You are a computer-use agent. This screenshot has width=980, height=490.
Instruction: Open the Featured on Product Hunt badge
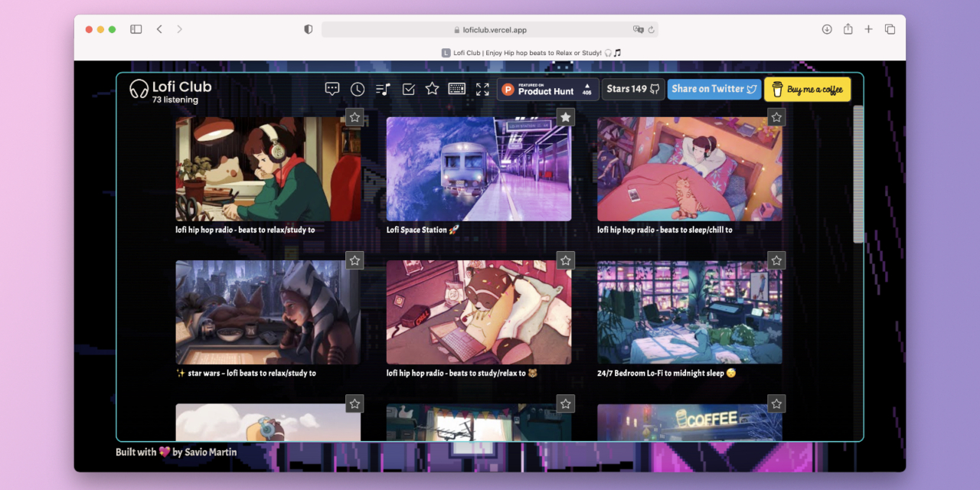click(x=548, y=90)
